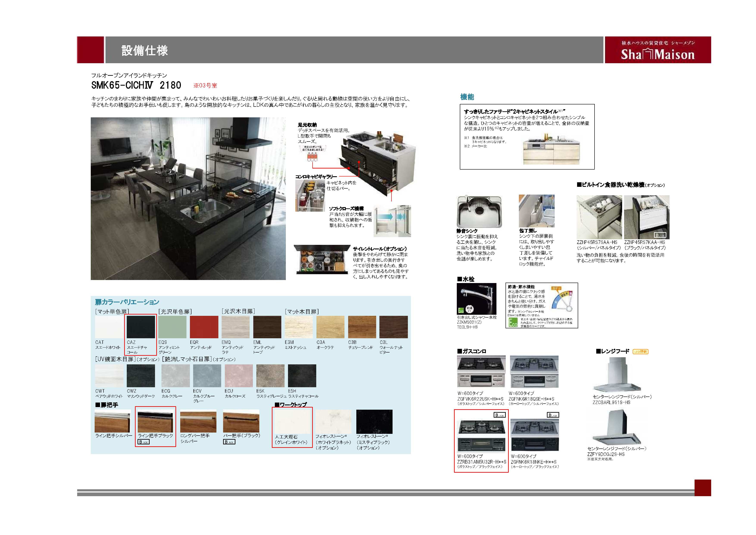
Task: Click the コンロキャビギャラリー cabinet interior photo
Action: pyautogui.click(x=310, y=196)
